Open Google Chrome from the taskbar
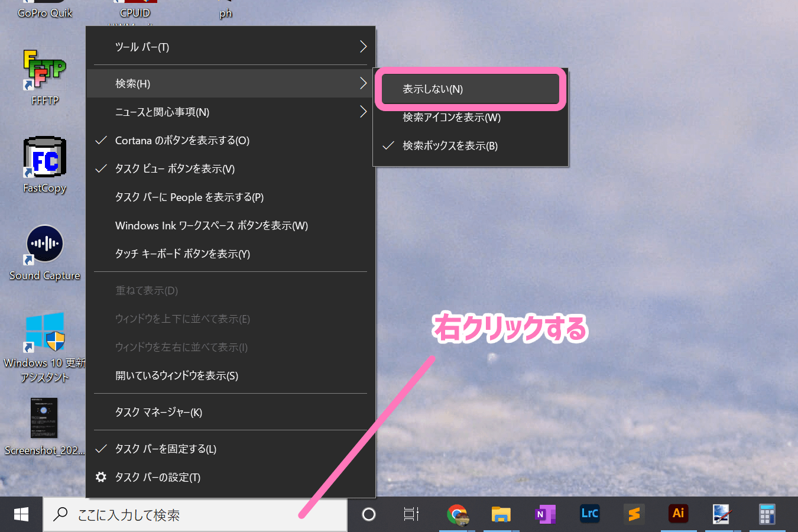The image size is (798, 532). click(x=457, y=514)
